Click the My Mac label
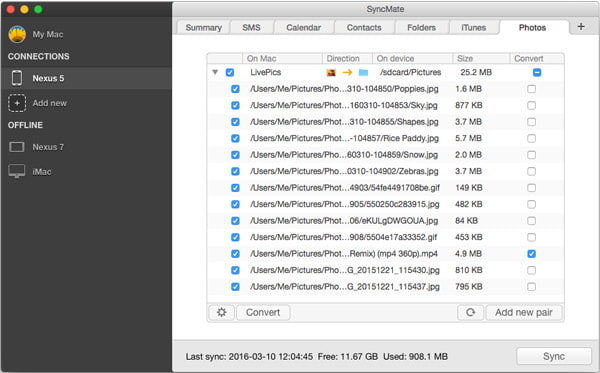Image resolution: width=600 pixels, height=373 pixels. click(48, 34)
